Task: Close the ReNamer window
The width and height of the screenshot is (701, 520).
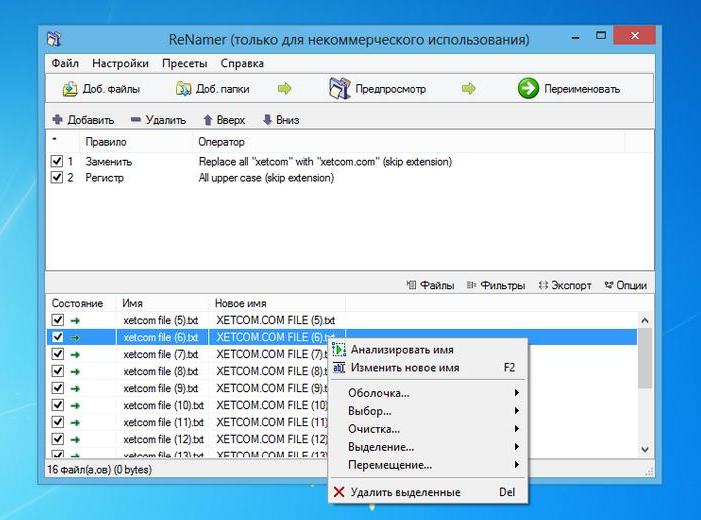Action: (x=635, y=35)
